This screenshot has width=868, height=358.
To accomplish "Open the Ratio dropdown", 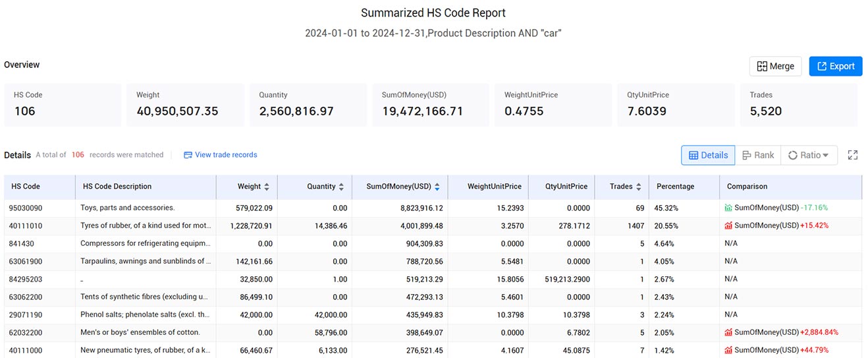I will click(809, 155).
